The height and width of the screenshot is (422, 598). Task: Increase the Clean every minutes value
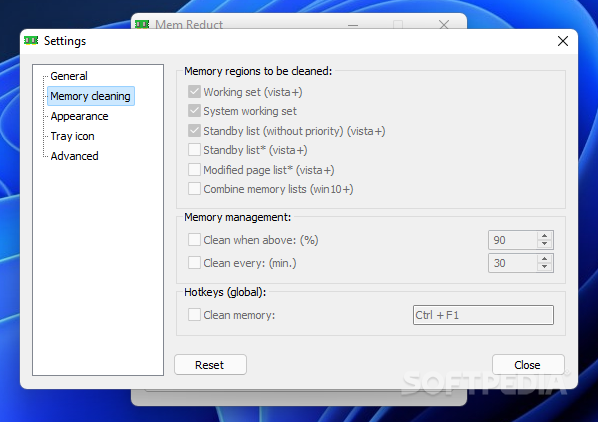tap(544, 259)
